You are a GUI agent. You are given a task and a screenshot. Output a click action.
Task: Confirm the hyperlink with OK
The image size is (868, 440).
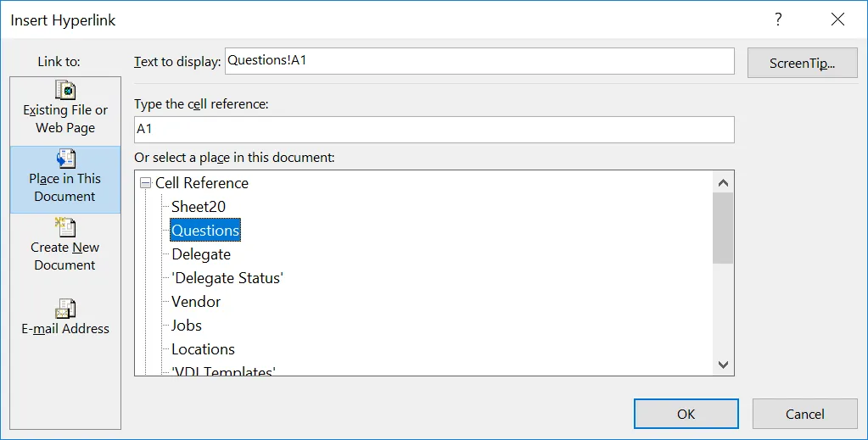tap(686, 414)
